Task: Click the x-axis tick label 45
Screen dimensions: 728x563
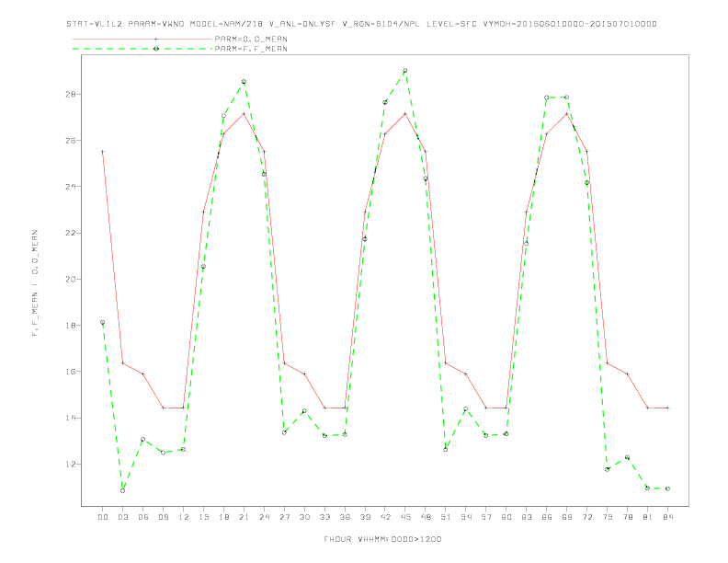Action: tap(405, 517)
